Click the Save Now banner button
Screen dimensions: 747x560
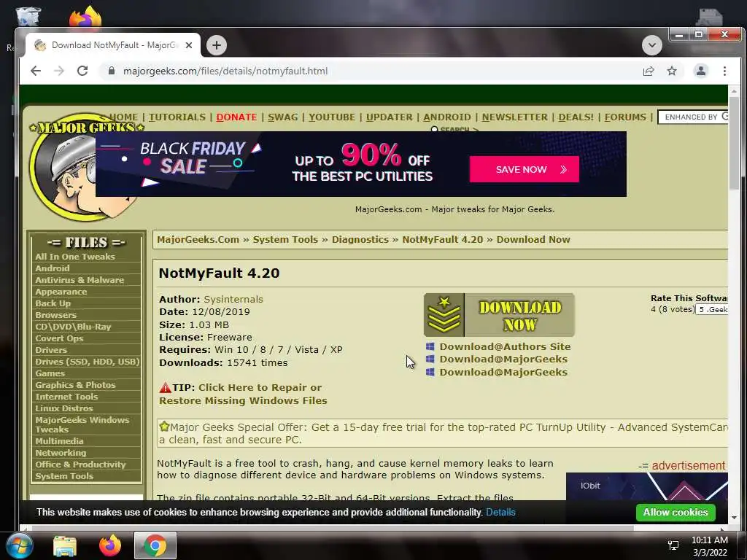tap(524, 169)
